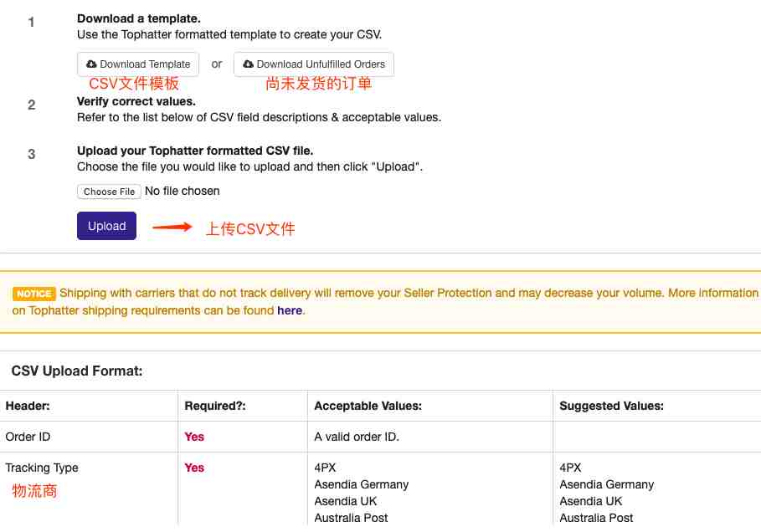The width and height of the screenshot is (761, 532).
Task: Select 'Asendia Germany' under Acceptable Values
Action: pos(362,484)
